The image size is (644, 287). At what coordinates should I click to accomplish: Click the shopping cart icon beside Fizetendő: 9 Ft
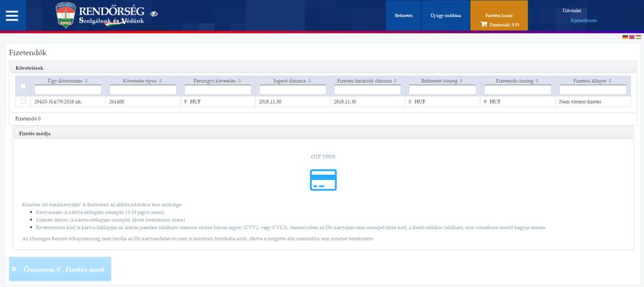point(484,25)
